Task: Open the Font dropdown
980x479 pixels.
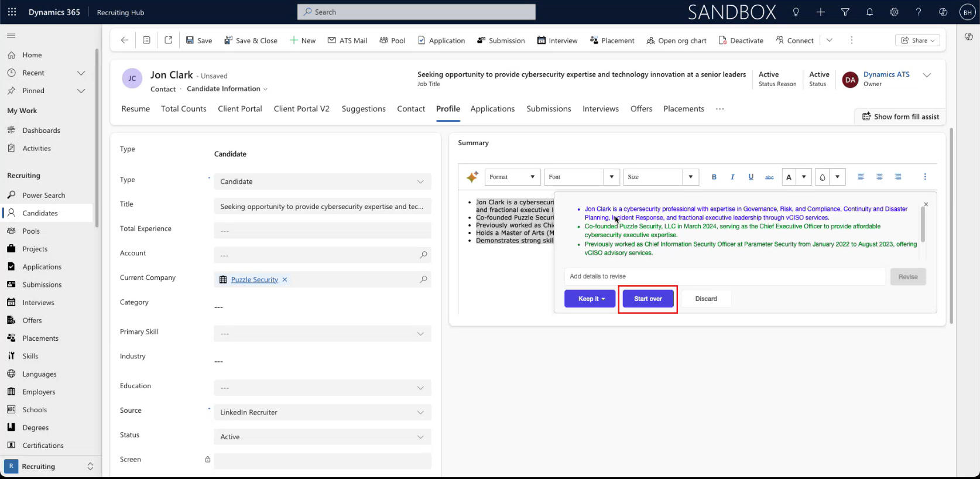Action: coord(581,177)
